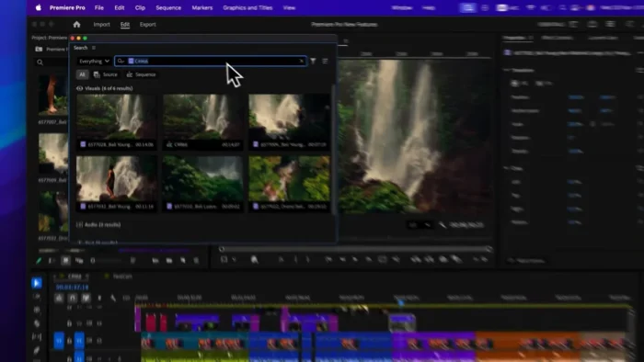The height and width of the screenshot is (362, 644).
Task: Open the Program monitor zoom level dropdown
Action: [420, 225]
